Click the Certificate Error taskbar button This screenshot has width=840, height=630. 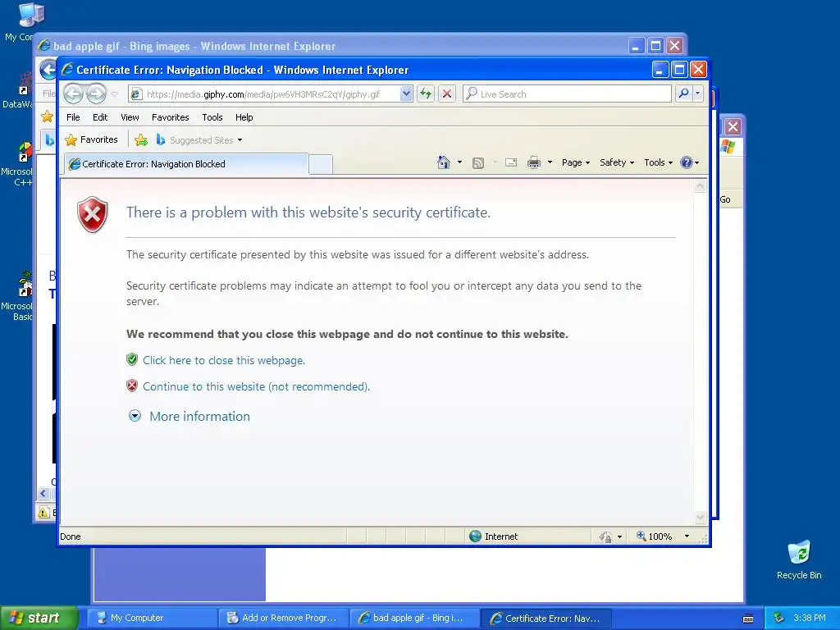[x=546, y=618]
